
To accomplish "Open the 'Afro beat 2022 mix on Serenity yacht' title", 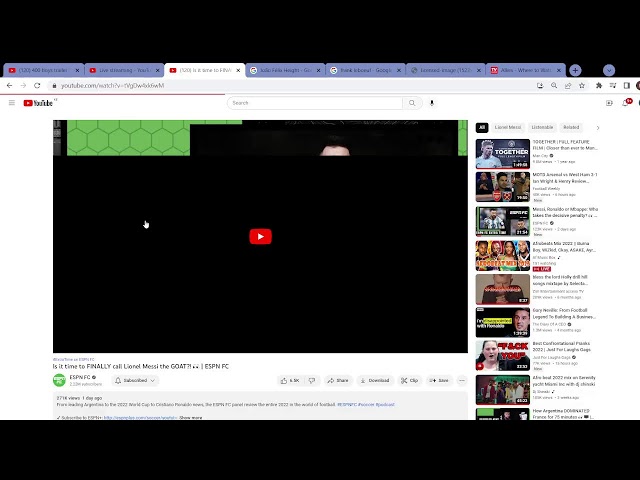I will point(564,381).
